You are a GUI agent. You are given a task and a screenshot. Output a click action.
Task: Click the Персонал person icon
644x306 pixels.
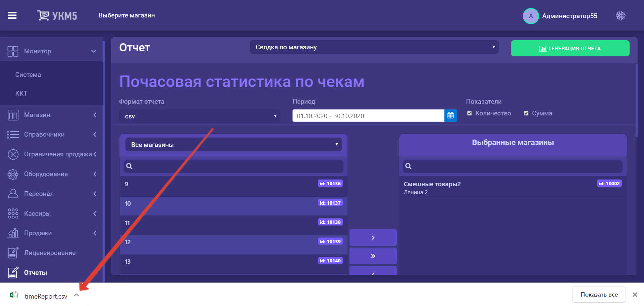point(13,194)
